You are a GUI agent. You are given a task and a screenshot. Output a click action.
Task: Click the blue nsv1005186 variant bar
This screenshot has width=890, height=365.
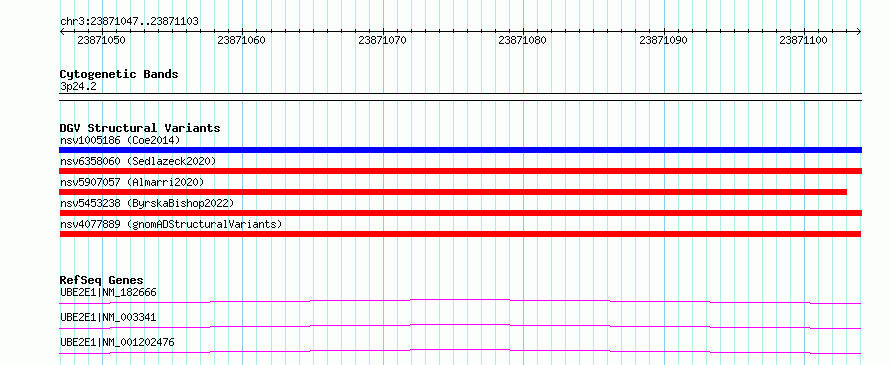tap(460, 150)
